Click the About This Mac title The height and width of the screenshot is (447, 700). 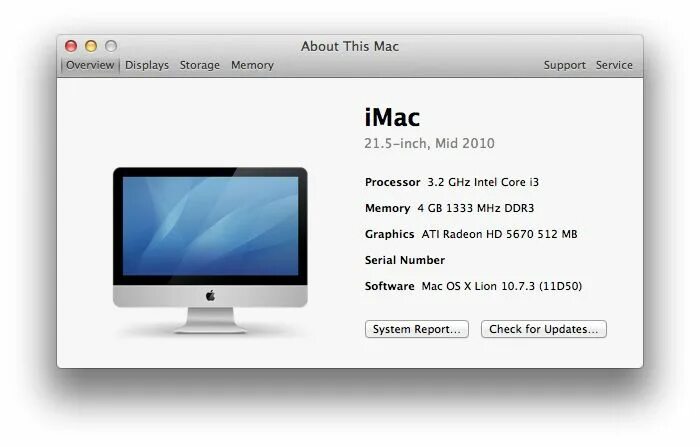(350, 46)
